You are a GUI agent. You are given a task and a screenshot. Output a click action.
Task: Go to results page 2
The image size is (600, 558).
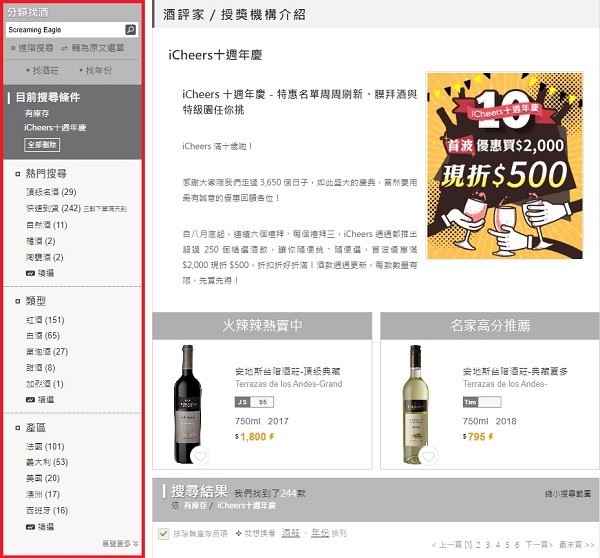click(478, 545)
